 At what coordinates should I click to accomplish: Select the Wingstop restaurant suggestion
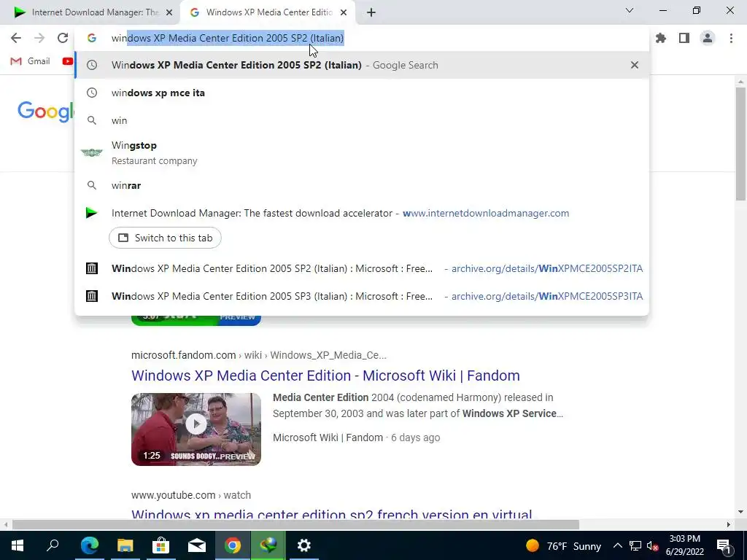[362, 153]
